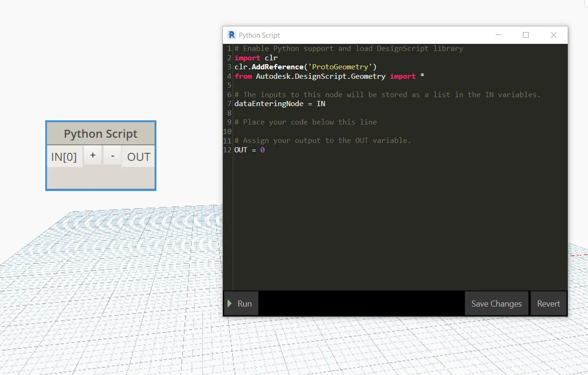Click the 'from Autodesk.DesignScript.Geometry import *' line
The width and height of the screenshot is (588, 375).
[x=329, y=76]
